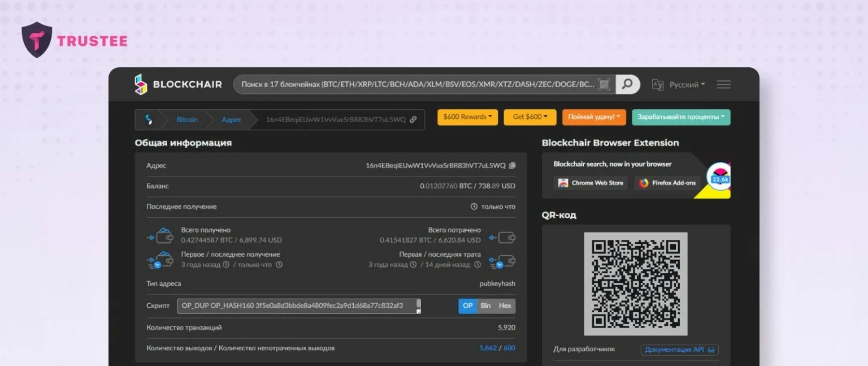This screenshot has height=366, width=868.
Task: Click the Firefox Add-ons icon
Action: 644,183
